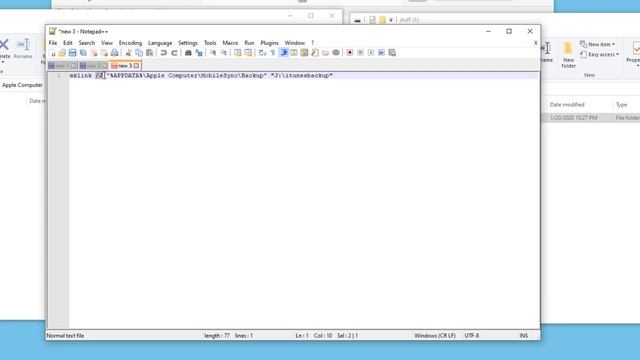The image size is (640, 360).
Task: Open the Encoding menu
Action: coord(130,43)
